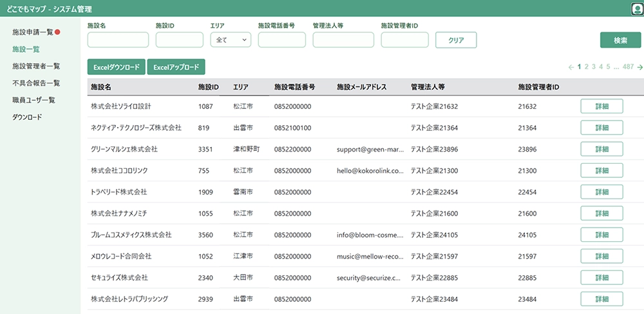Click the 施設電話番号 column header
Screen dimensions: 644x314
(294, 87)
